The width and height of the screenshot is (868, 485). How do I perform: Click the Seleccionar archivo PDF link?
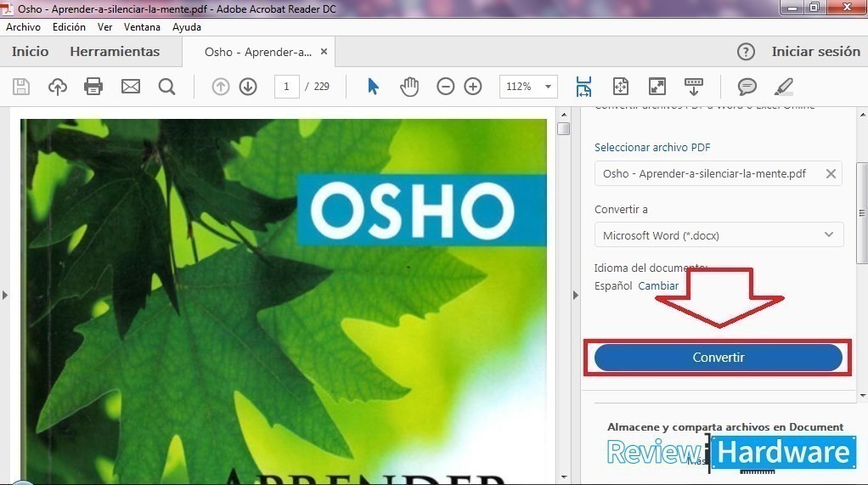coord(652,147)
